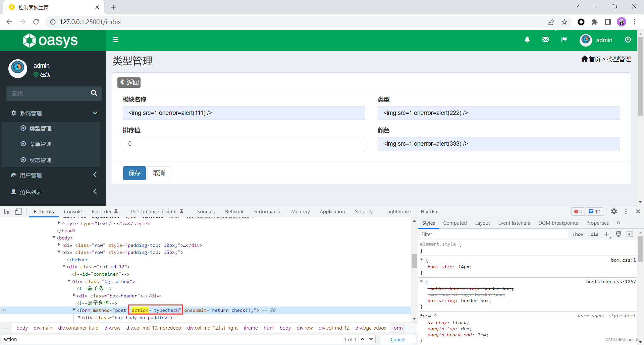This screenshot has width=644, height=345.
Task: Switch to the Console tab in DevTools
Action: tap(72, 211)
